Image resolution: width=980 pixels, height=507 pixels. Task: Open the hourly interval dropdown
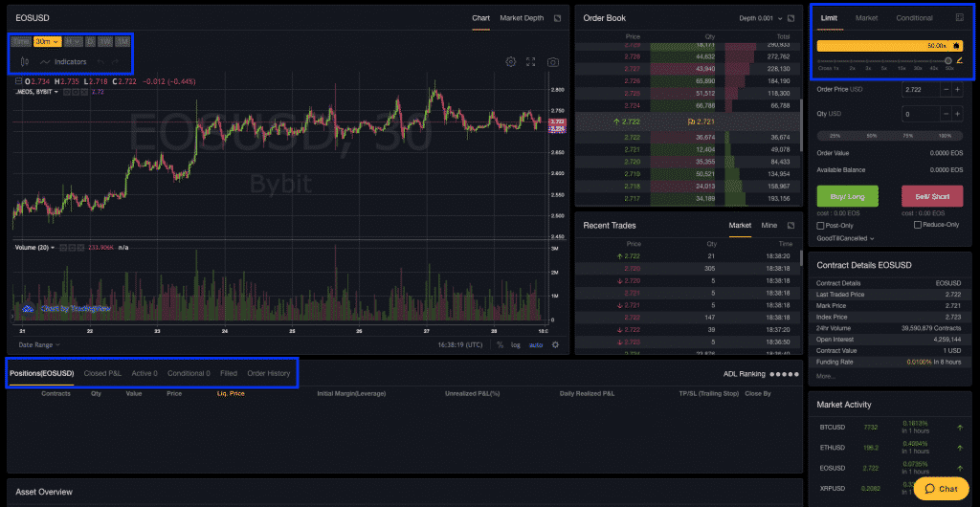[73, 42]
